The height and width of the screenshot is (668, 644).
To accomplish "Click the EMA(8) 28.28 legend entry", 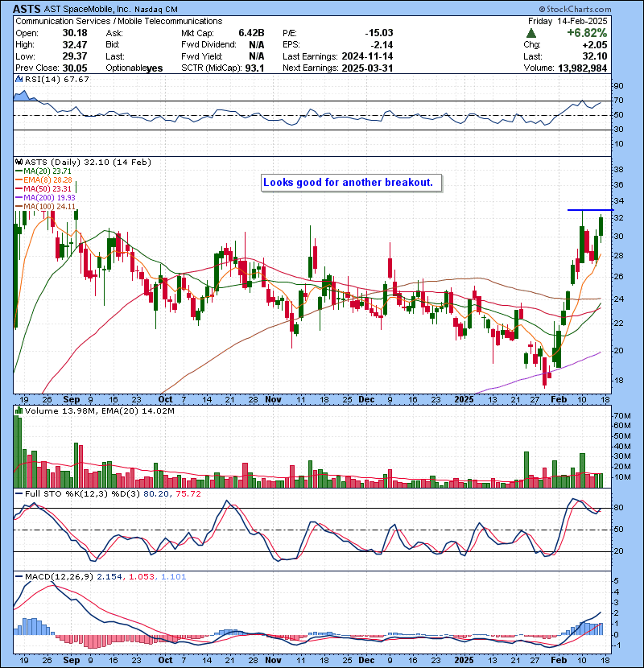I will pyautogui.click(x=47, y=179).
